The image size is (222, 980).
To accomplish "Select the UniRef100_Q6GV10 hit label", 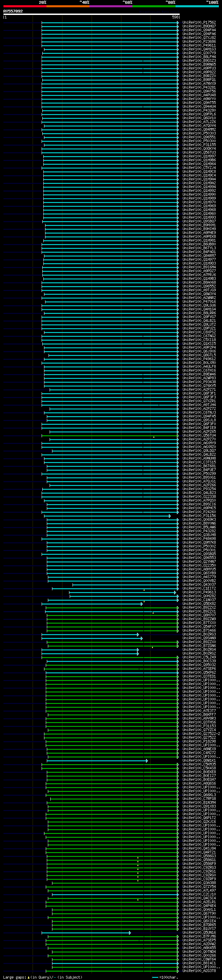I will [x=199, y=118].
